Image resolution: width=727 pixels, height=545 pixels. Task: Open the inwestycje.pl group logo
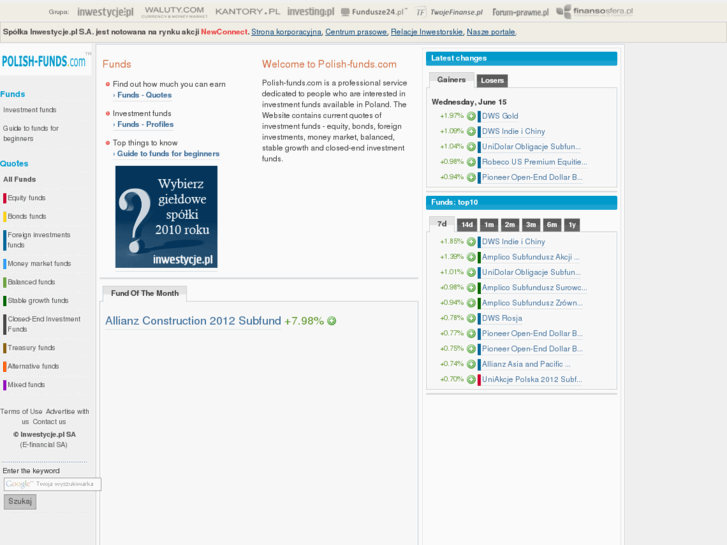coord(105,12)
